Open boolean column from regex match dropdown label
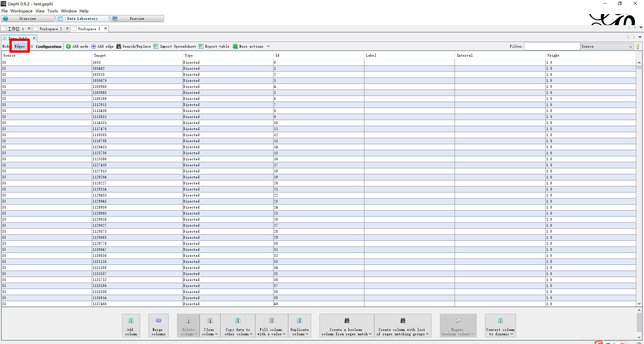The width and height of the screenshot is (644, 344). click(x=347, y=332)
